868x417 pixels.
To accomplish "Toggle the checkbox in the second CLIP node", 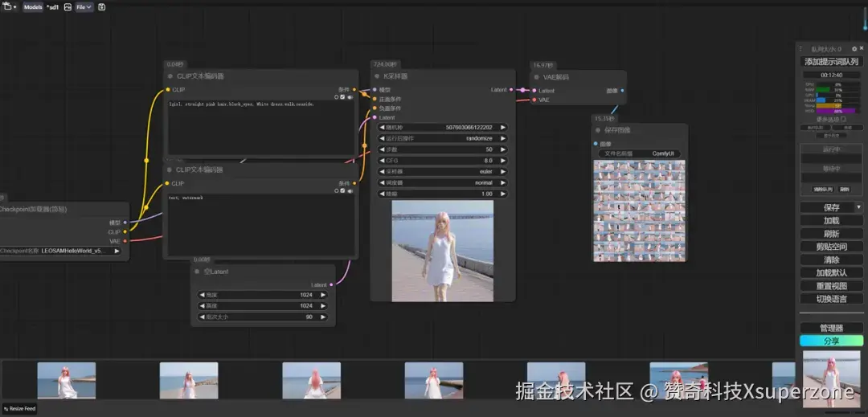I will 343,190.
